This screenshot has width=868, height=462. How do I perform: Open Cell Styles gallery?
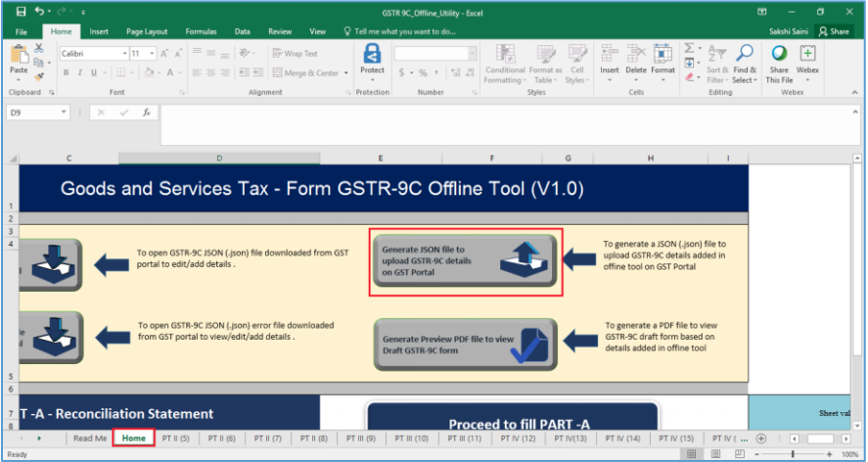[576, 65]
